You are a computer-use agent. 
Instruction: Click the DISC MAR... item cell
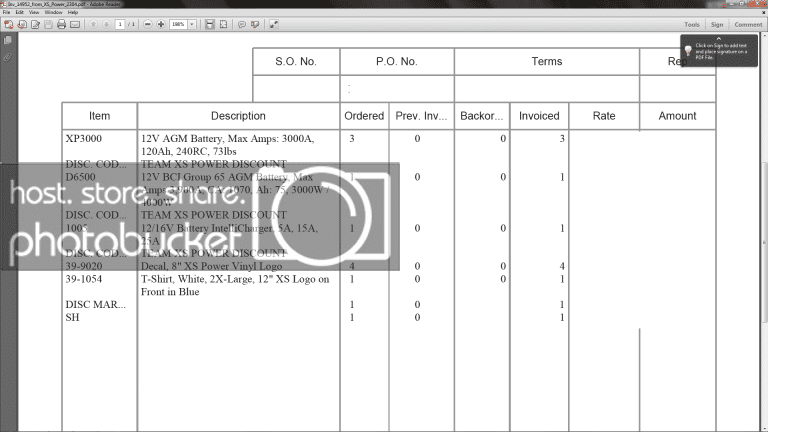pyautogui.click(x=95, y=304)
